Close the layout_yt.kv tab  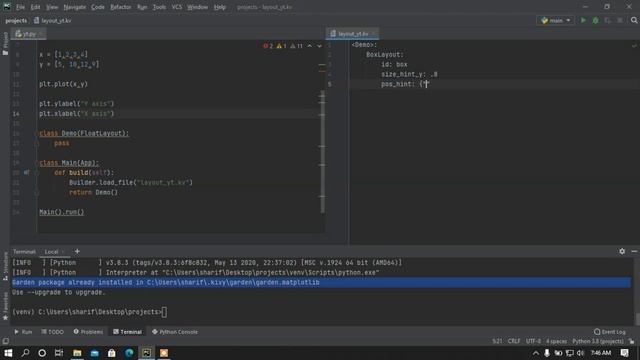pyautogui.click(x=373, y=34)
